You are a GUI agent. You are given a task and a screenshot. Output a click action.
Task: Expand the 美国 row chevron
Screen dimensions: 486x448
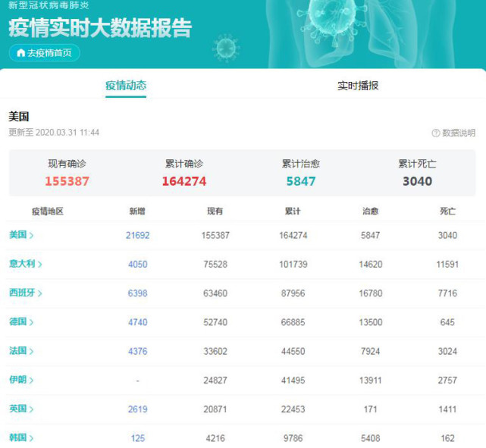[x=32, y=236]
